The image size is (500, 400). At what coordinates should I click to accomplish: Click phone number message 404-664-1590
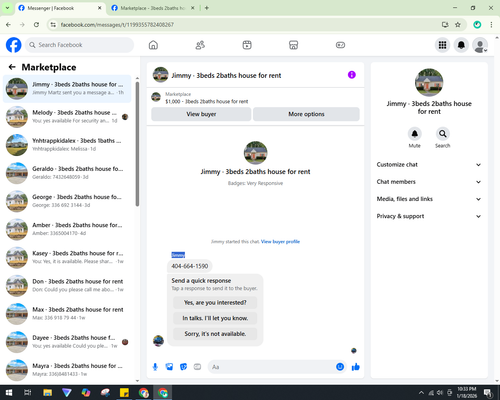pyautogui.click(x=190, y=266)
